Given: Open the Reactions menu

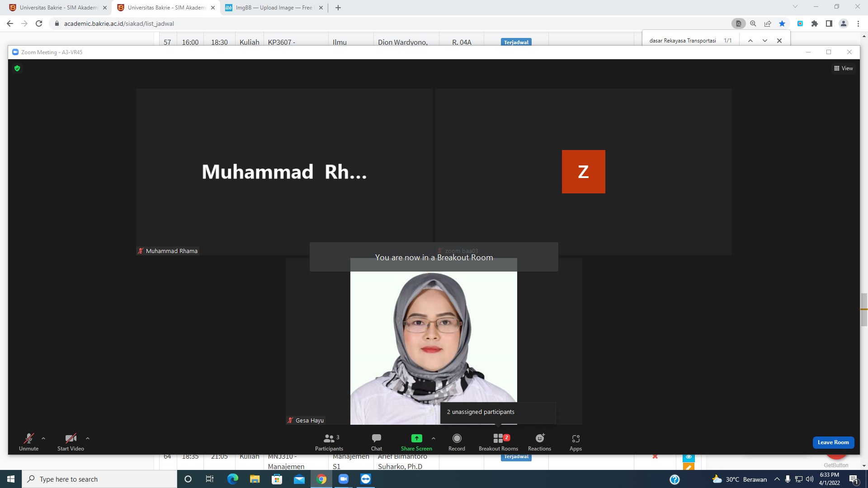Looking at the screenshot, I should (539, 442).
